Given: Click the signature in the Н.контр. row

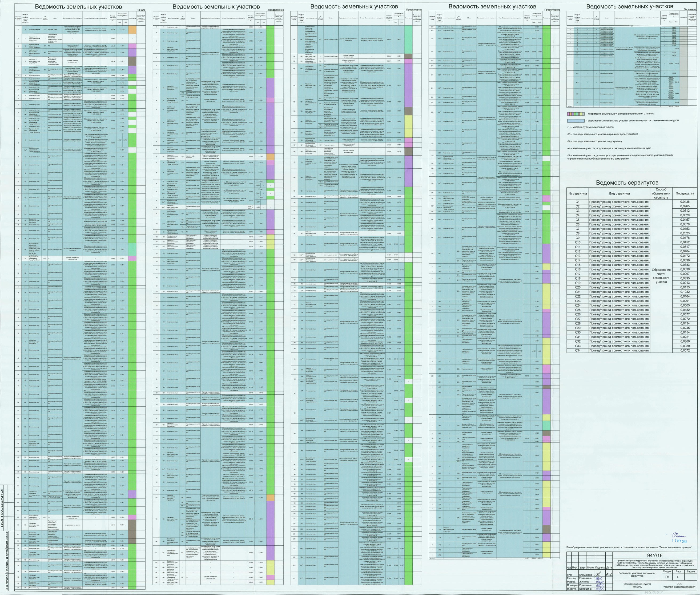Looking at the screenshot, I should (599, 589).
